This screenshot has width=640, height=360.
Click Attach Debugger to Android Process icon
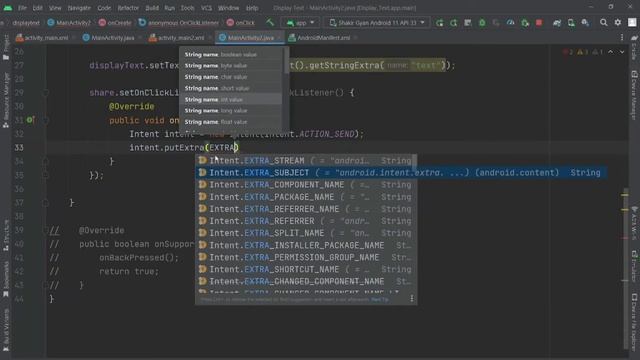click(525, 23)
